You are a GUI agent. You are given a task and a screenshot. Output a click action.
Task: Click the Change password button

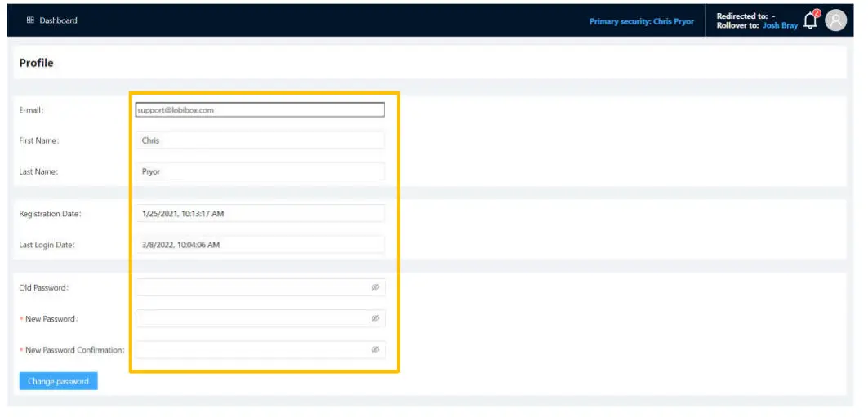point(59,381)
